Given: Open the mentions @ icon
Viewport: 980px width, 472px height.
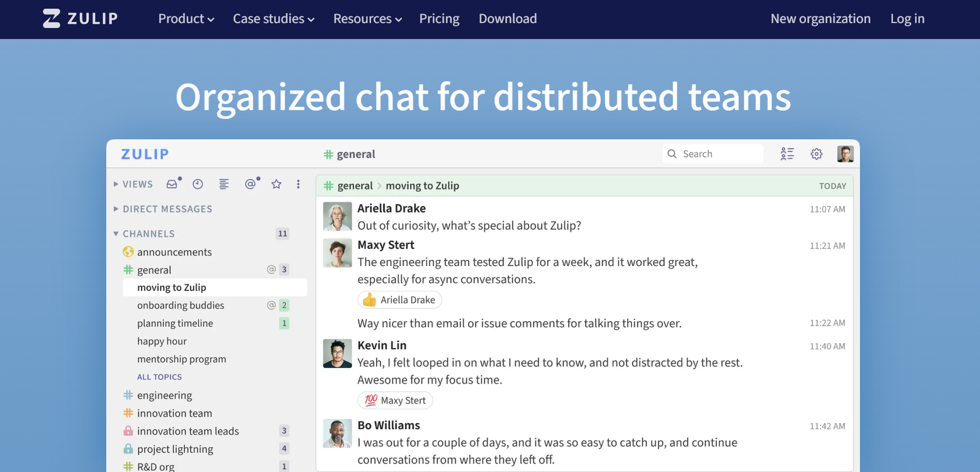Looking at the screenshot, I should tap(250, 184).
